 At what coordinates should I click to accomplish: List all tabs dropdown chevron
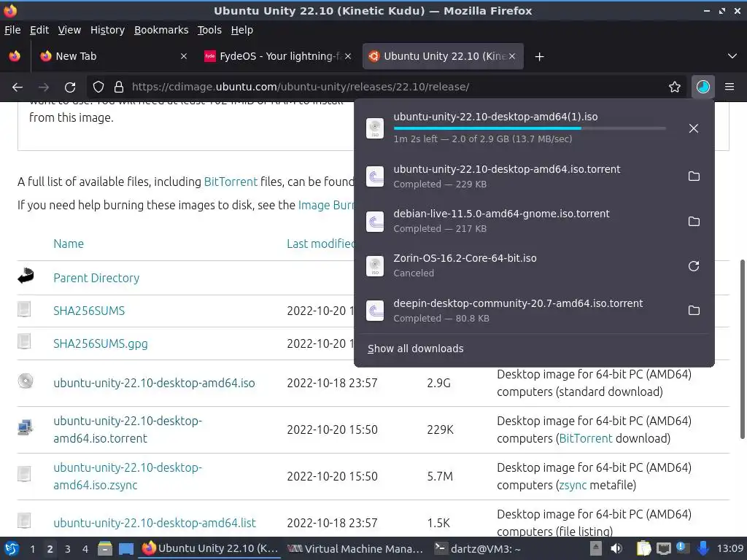[x=732, y=56]
